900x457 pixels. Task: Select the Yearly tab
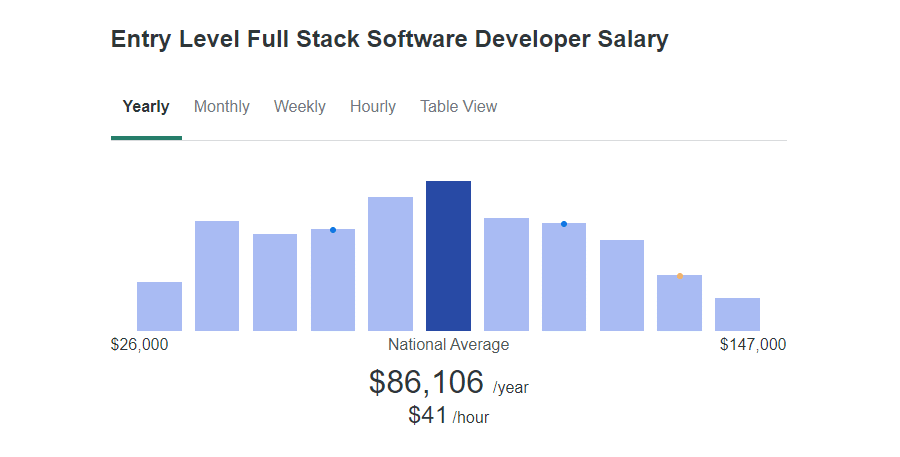tap(146, 107)
